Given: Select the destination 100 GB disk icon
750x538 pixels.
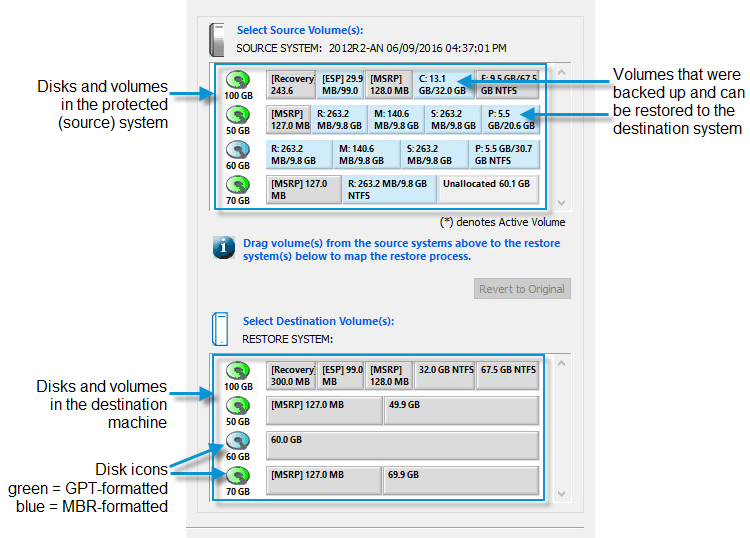Looking at the screenshot, I should pyautogui.click(x=238, y=371).
